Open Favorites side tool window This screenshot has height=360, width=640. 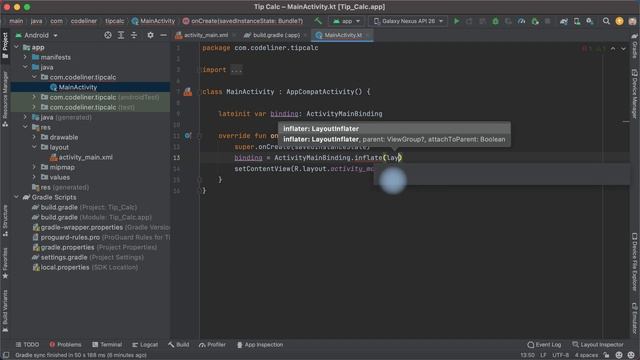5,263
